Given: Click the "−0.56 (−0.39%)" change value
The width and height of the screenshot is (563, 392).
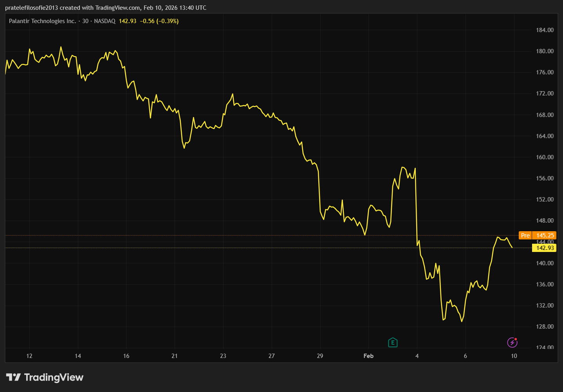Looking at the screenshot, I should pos(159,21).
